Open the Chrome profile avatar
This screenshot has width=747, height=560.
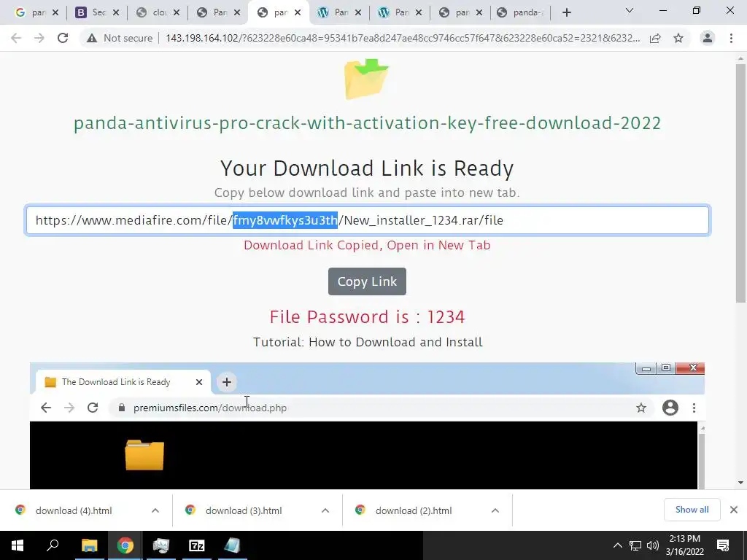pos(708,38)
